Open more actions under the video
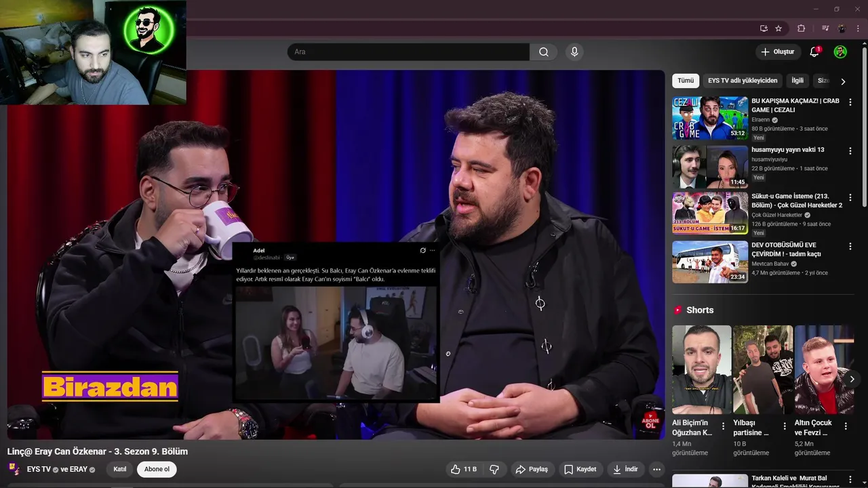 pos(656,469)
